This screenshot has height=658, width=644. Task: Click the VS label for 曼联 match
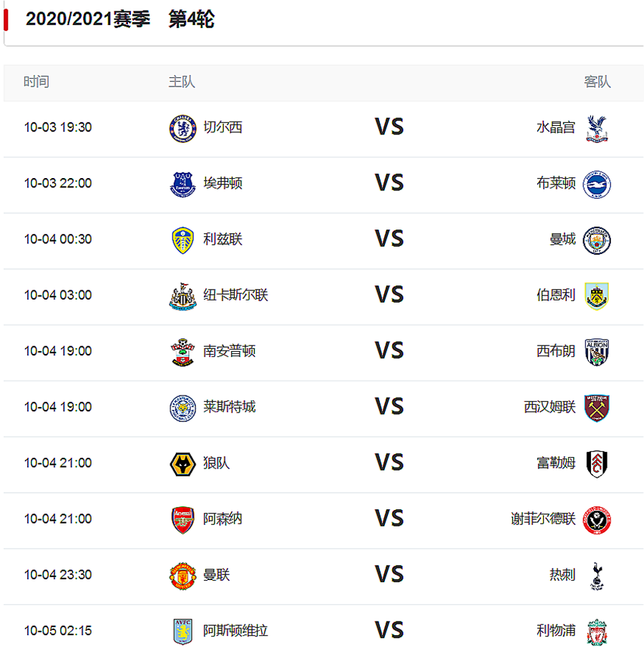389,575
